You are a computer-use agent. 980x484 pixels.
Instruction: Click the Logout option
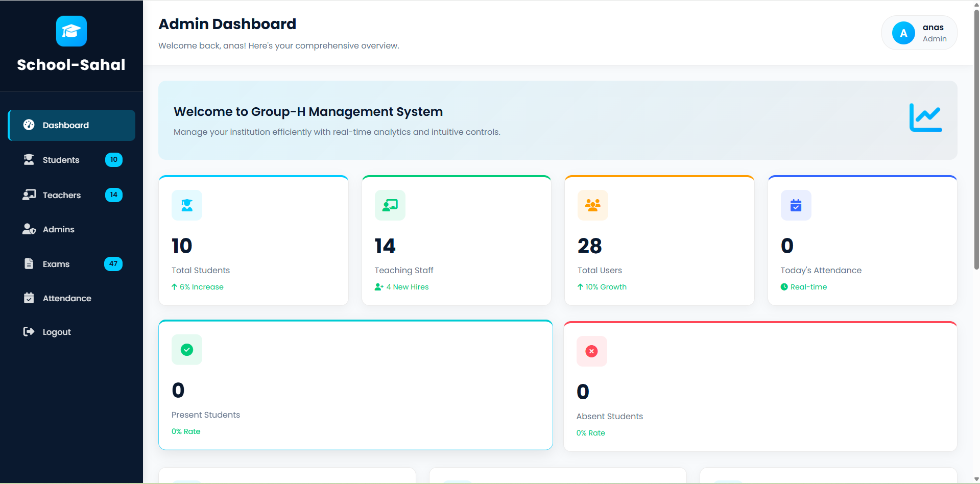pos(56,331)
